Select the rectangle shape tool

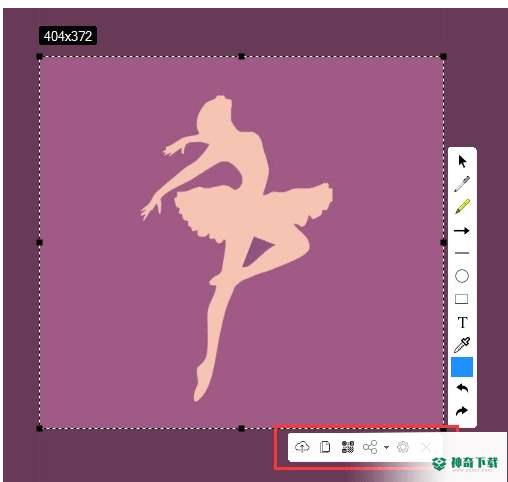coord(462,299)
